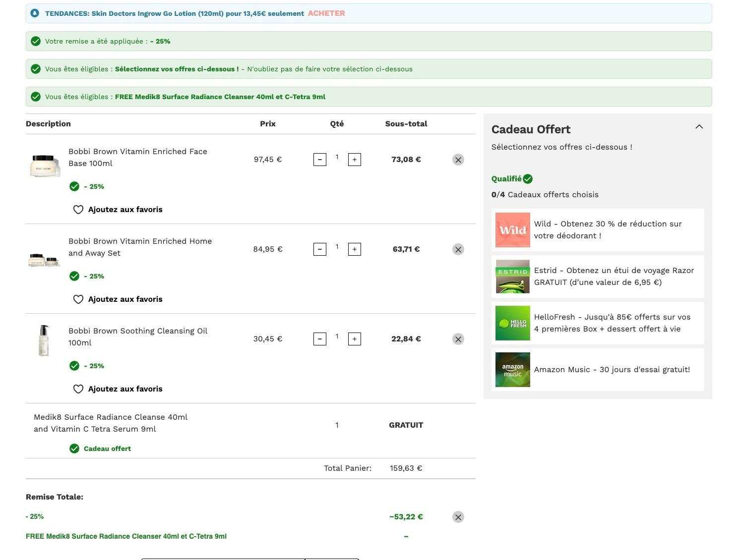
Task: Click ACHETER link in trending banner
Action: [326, 13]
